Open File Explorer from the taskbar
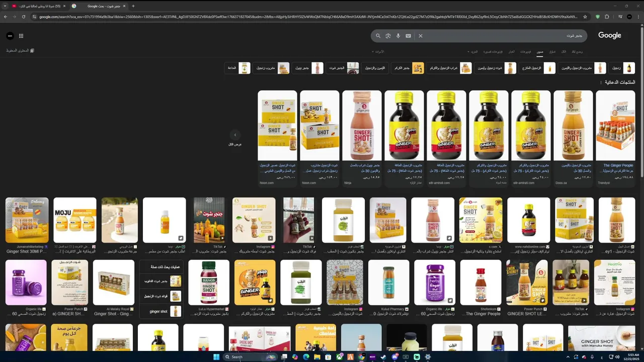 (317, 357)
